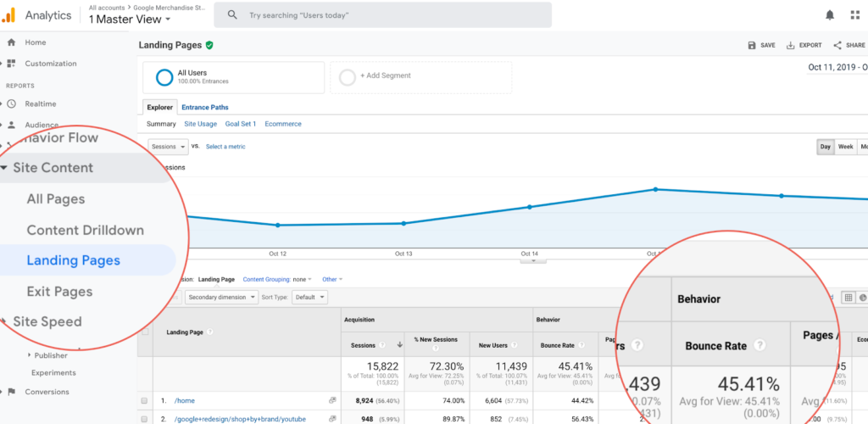Click the Google Analytics logo
Screen dimensions: 868x424
click(x=8, y=15)
